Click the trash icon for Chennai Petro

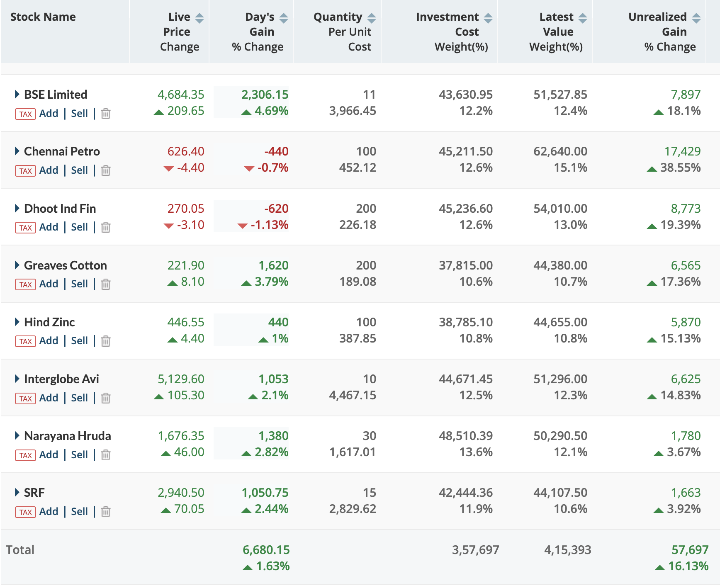pos(106,170)
